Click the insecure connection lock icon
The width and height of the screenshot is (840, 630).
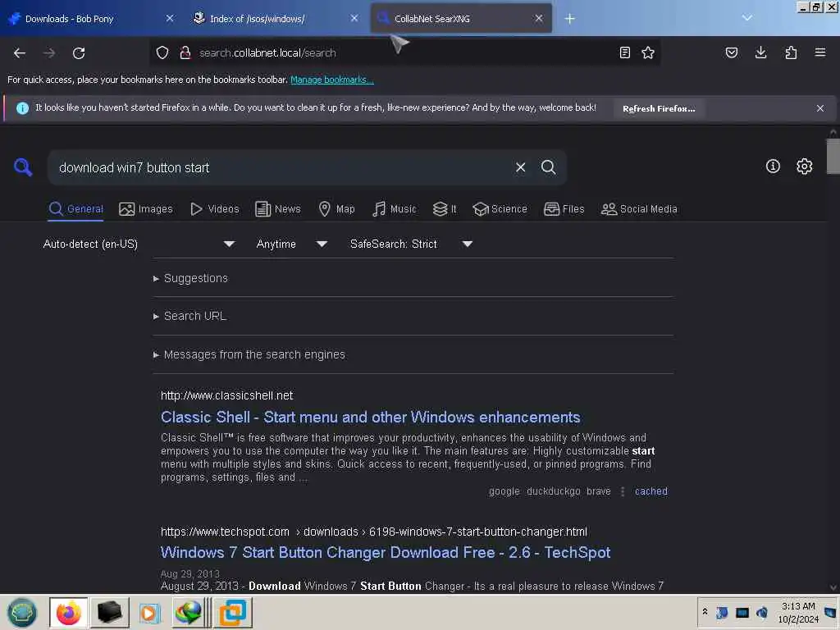click(x=185, y=52)
